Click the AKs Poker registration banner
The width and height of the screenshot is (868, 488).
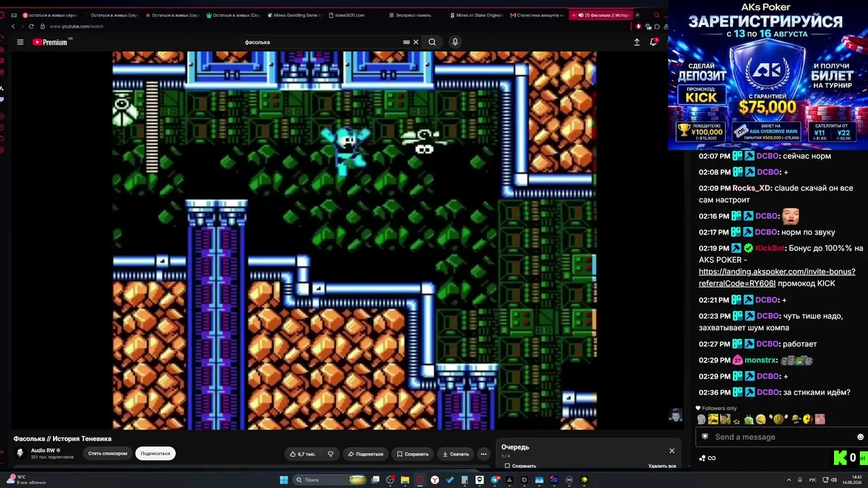coord(768,75)
